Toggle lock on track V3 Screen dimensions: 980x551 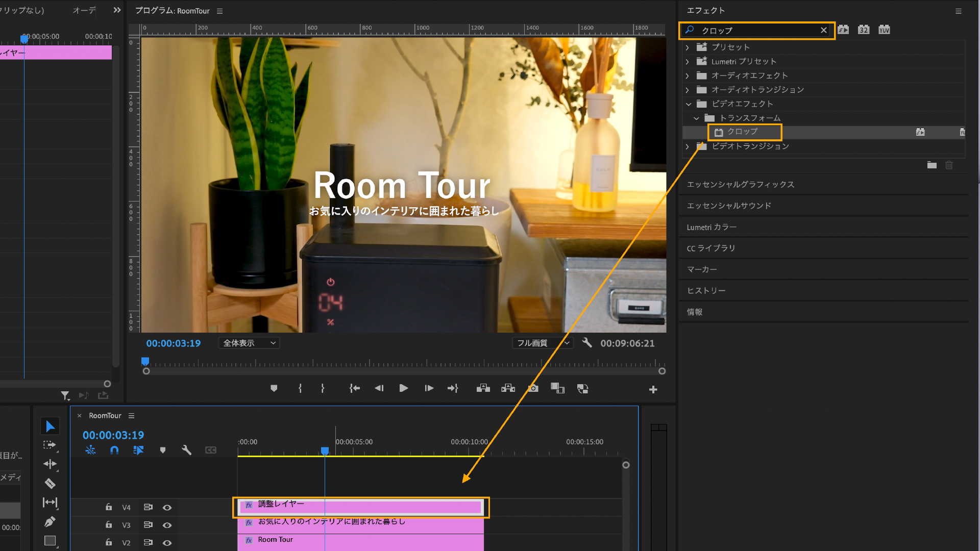[x=109, y=524]
